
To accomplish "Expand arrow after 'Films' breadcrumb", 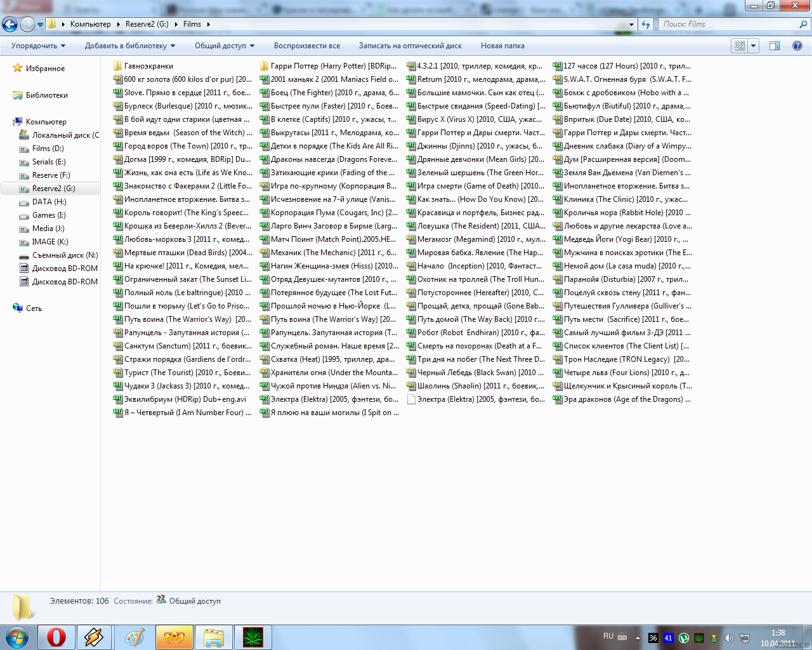I will coord(208,24).
